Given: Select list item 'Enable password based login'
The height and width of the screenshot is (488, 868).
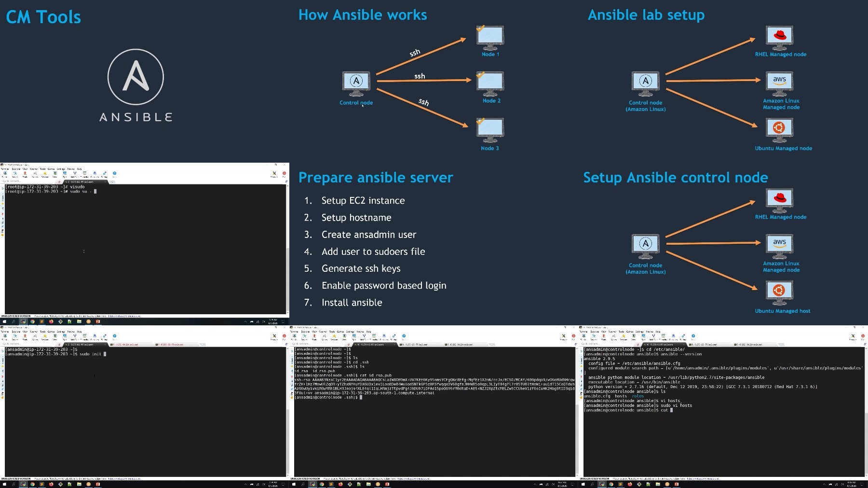Looking at the screenshot, I should tap(384, 286).
